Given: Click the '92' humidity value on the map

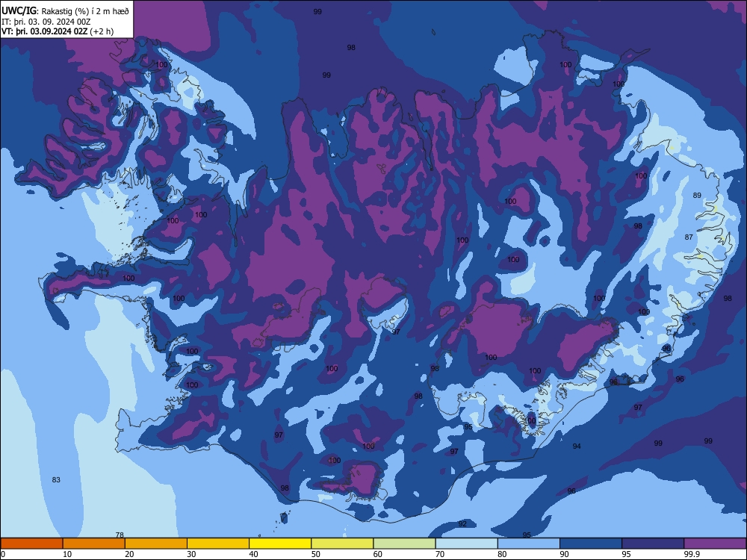Looking at the screenshot, I should pos(462,524).
